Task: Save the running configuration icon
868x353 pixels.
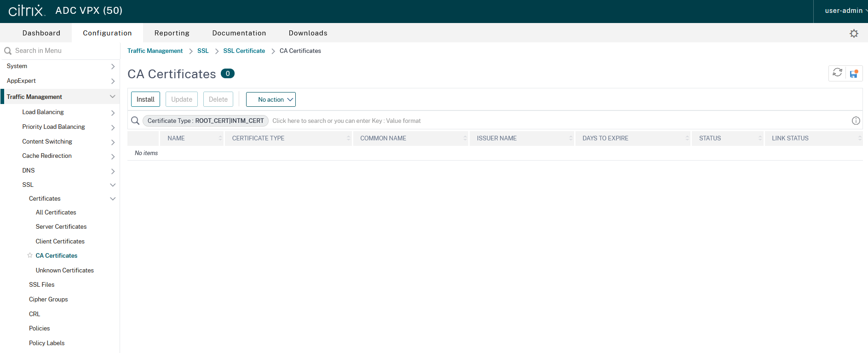Action: coord(854,74)
